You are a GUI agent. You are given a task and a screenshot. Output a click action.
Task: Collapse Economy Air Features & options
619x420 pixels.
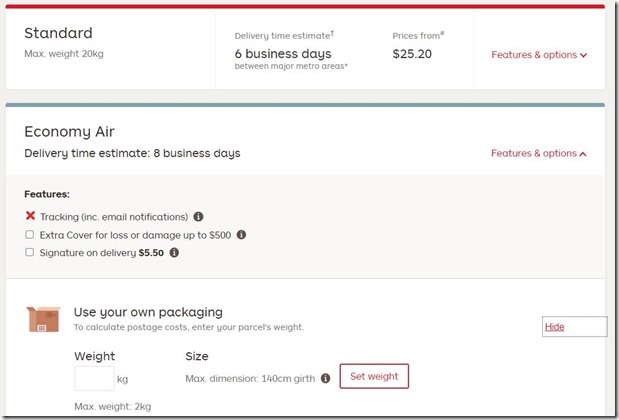pyautogui.click(x=539, y=153)
